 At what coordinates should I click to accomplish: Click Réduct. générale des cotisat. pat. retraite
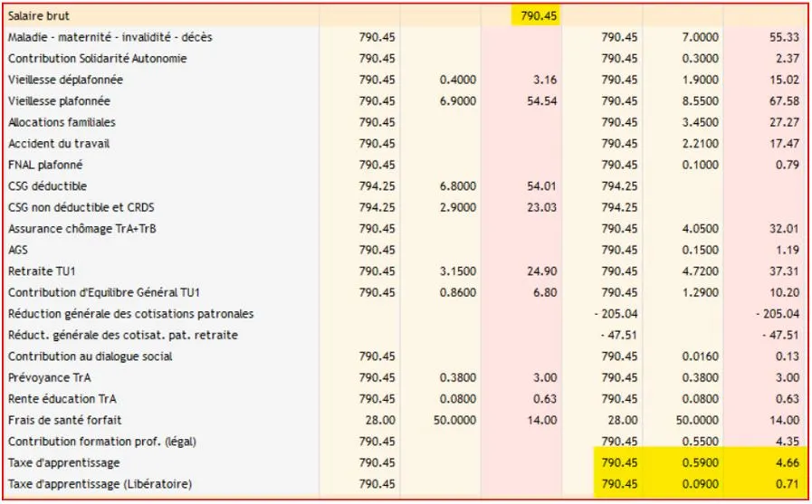(123, 335)
